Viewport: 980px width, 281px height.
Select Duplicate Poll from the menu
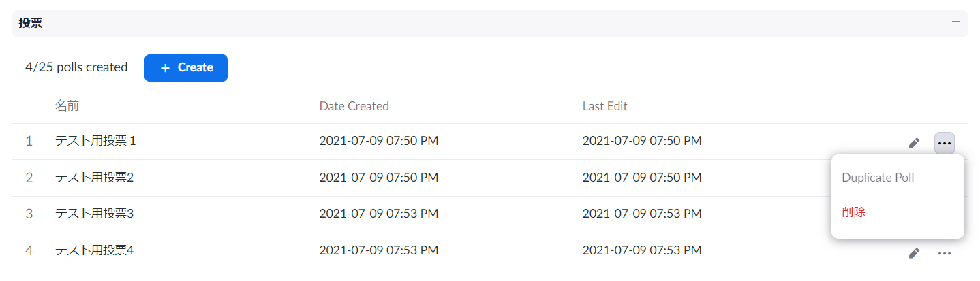(x=878, y=178)
